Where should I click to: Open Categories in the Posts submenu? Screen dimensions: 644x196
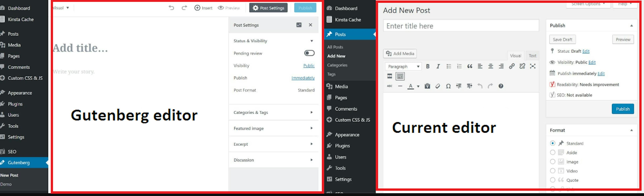click(x=337, y=65)
